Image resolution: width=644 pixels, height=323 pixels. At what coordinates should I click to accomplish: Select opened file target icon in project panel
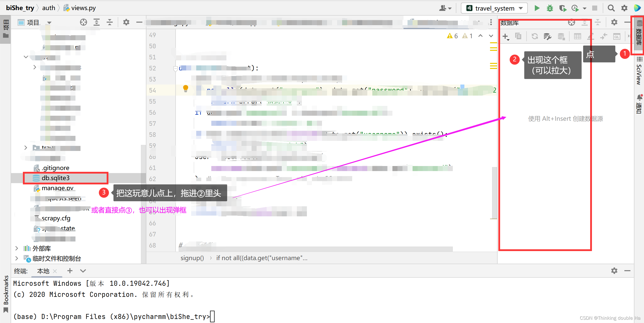(84, 22)
